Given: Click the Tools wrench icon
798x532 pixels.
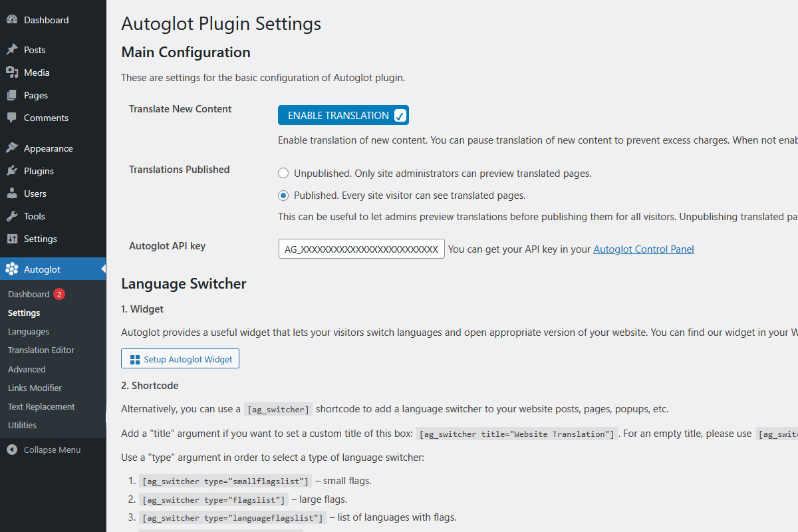Looking at the screenshot, I should [12, 216].
